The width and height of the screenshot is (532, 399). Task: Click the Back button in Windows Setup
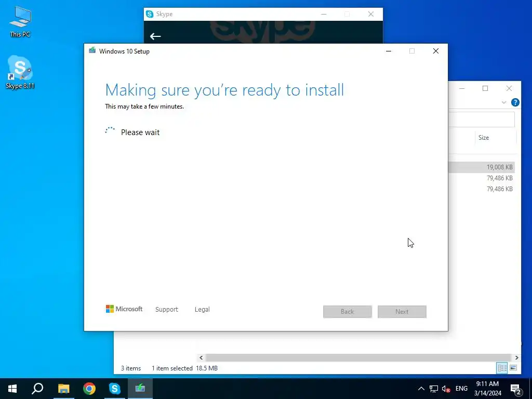348,312
